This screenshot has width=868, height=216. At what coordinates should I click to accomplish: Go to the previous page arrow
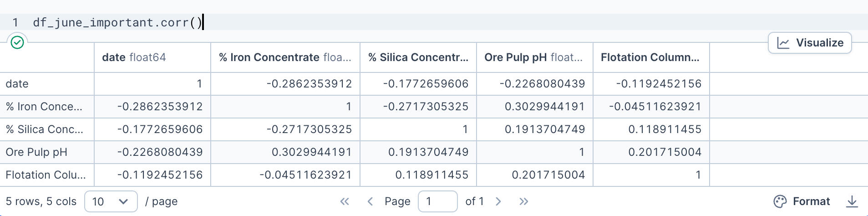pyautogui.click(x=370, y=201)
